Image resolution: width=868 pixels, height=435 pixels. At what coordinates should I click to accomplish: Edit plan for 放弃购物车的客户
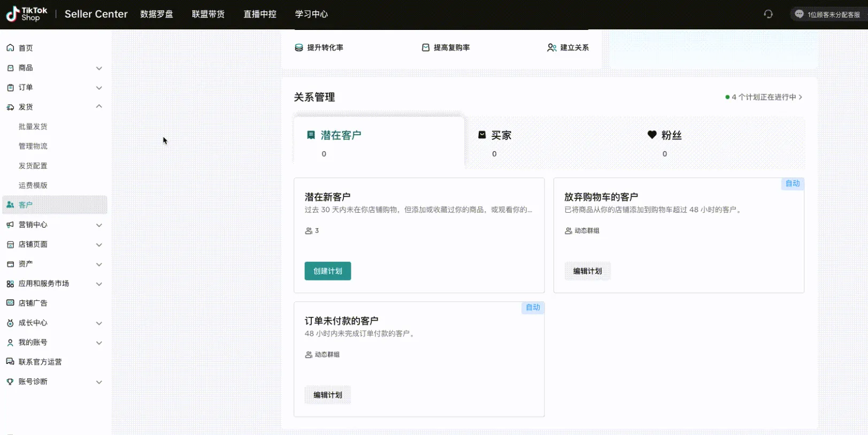click(x=588, y=271)
